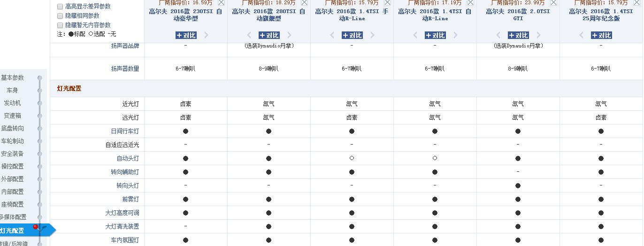Check 隐藏暂无内容参数 option

pyautogui.click(x=60, y=25)
